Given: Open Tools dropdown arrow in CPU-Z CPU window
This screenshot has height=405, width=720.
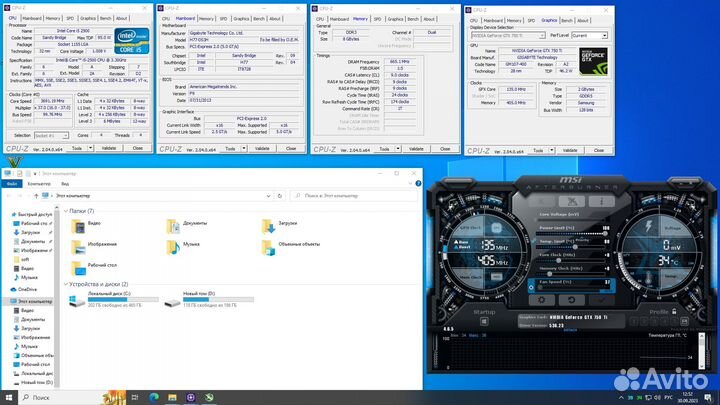Looking at the screenshot, I should click(x=90, y=148).
